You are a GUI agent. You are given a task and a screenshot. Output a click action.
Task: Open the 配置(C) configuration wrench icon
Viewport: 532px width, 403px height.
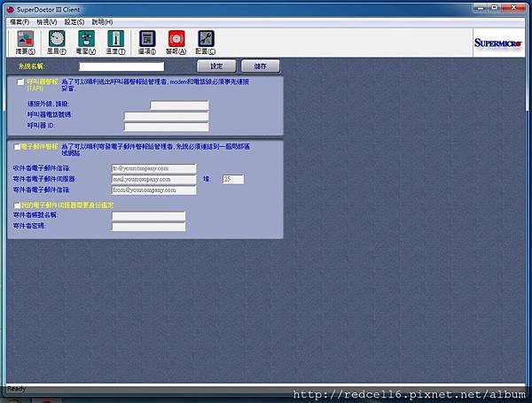tap(206, 43)
